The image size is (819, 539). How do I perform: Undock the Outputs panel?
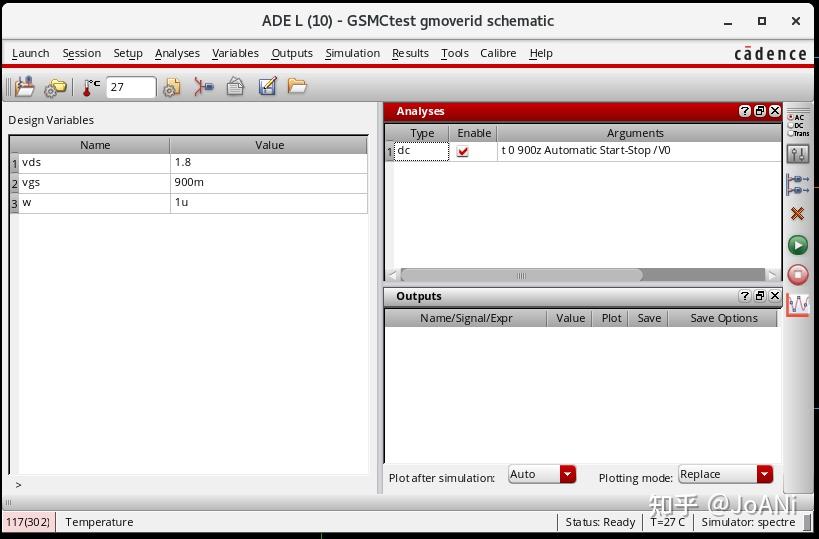click(x=760, y=296)
